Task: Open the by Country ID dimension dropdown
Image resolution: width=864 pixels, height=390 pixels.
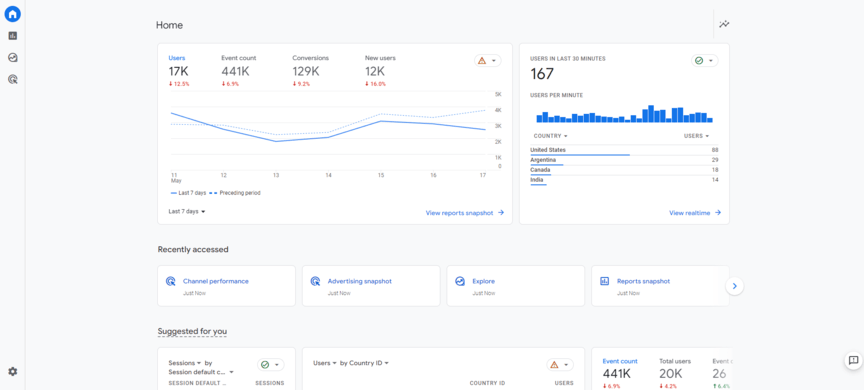Action: pyautogui.click(x=365, y=363)
